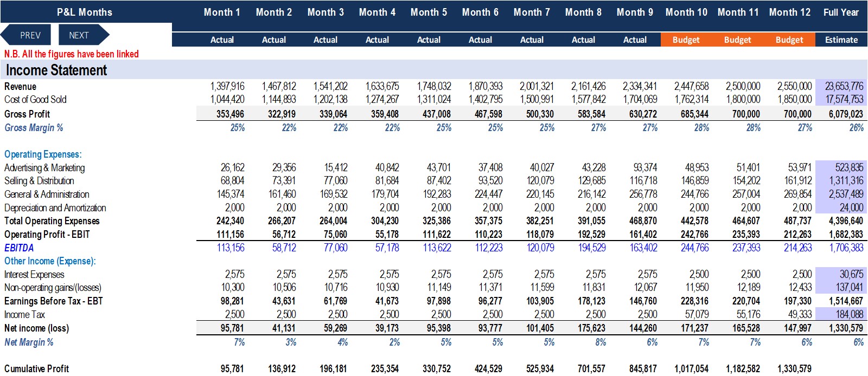Screen dimensions: 868x376
Task: Select the Non-operating gains/(losses) label
Action: pyautogui.click(x=53, y=288)
